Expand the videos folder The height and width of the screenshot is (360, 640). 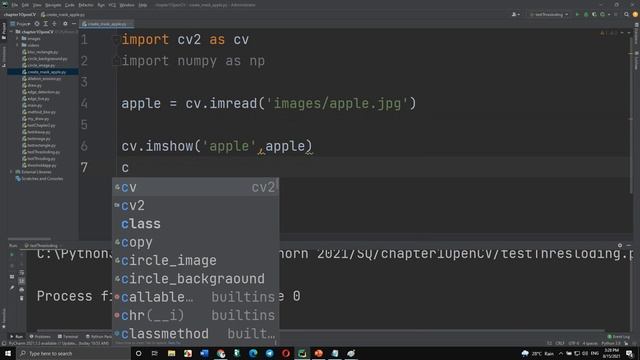click(18, 45)
